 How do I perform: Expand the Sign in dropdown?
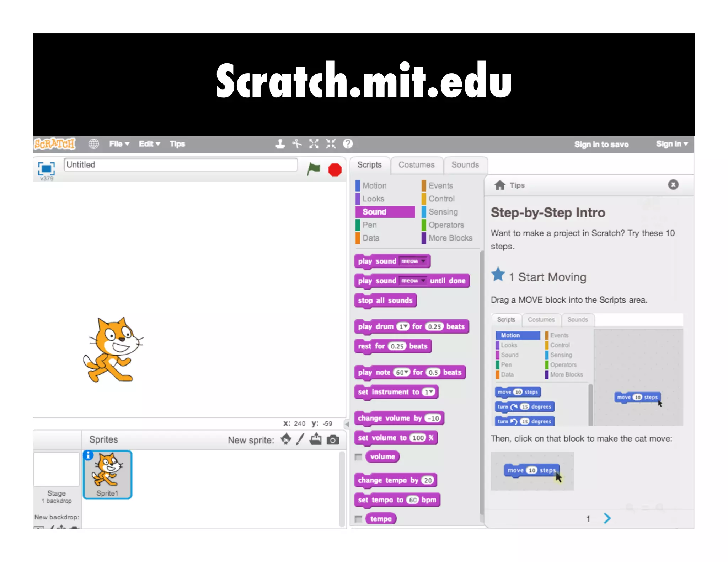tap(672, 144)
